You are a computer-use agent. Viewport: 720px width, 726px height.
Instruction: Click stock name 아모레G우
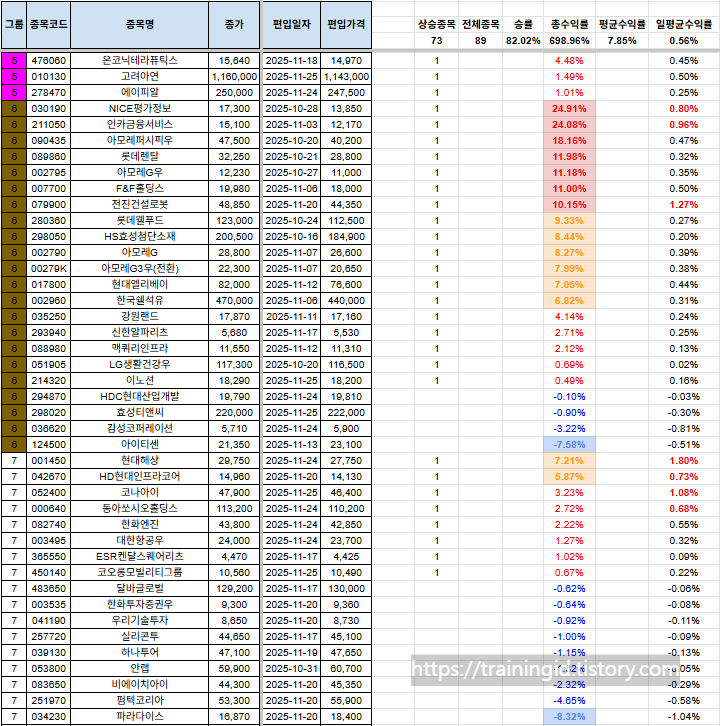[x=139, y=173]
